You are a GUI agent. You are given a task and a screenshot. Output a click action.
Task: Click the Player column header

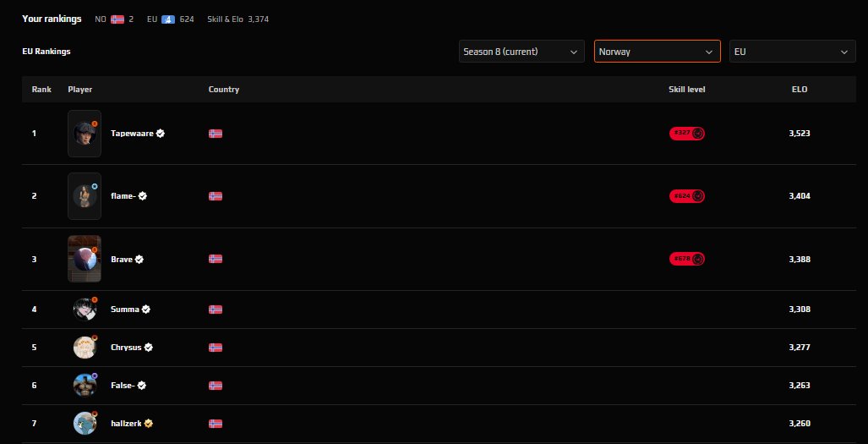80,89
